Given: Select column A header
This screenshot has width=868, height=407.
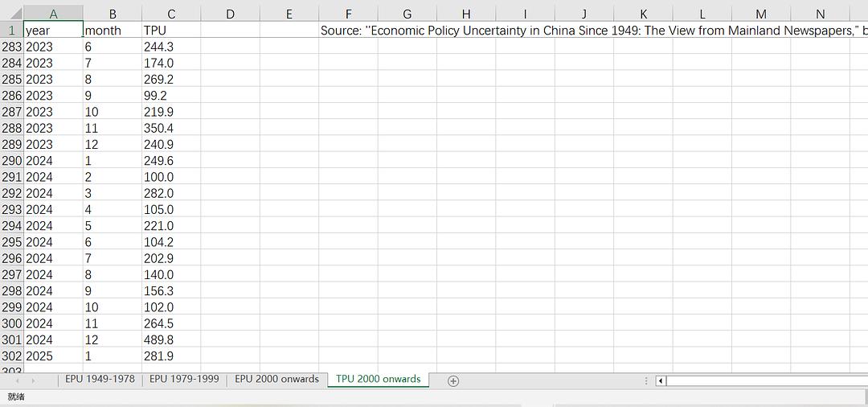Looking at the screenshot, I should 53,14.
